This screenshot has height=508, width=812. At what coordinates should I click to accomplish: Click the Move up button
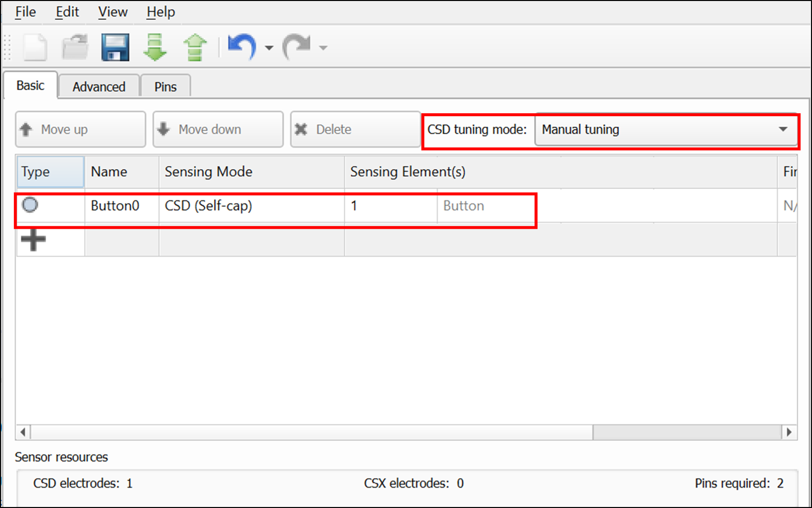click(80, 129)
